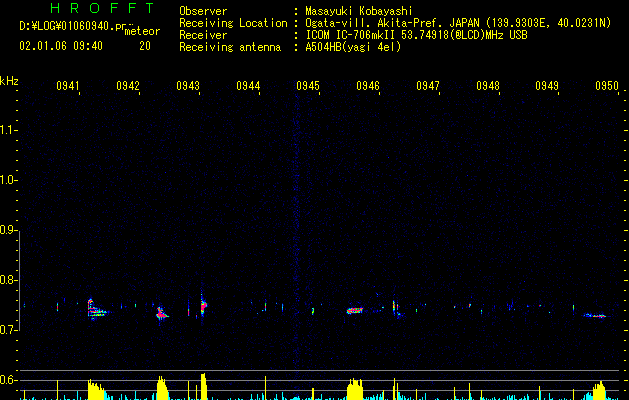Click the 0.9 kHz axis label
629x400 pixels.
click(8, 230)
